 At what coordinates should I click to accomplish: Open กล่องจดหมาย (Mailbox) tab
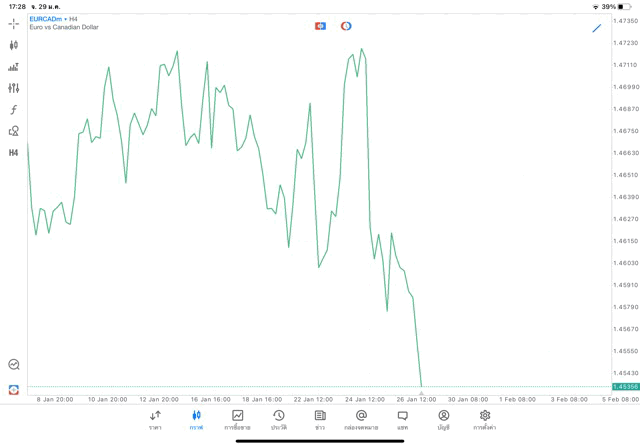(x=361, y=420)
